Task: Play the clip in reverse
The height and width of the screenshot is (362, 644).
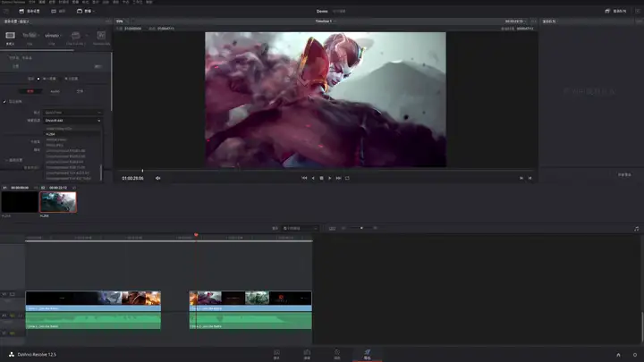Action: (313, 178)
